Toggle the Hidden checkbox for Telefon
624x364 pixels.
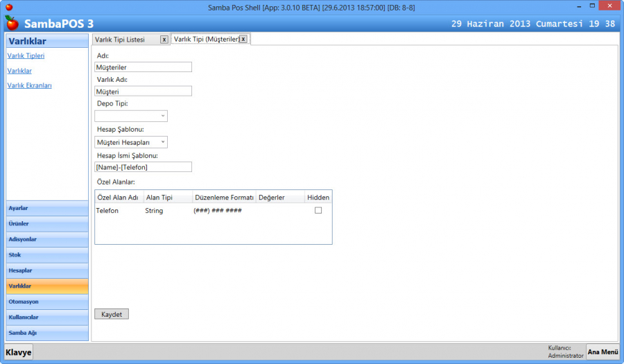tap(318, 210)
